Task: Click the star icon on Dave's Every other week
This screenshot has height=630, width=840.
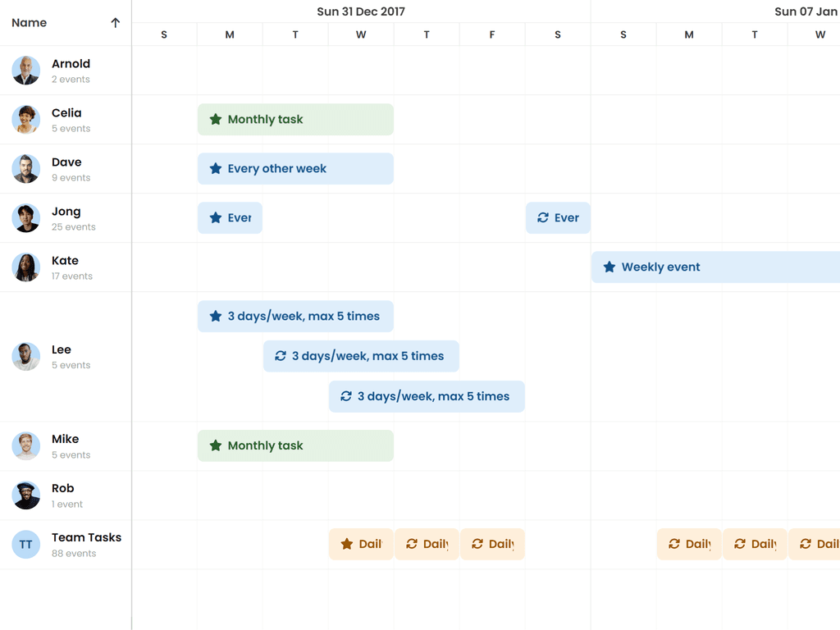Action: (216, 168)
